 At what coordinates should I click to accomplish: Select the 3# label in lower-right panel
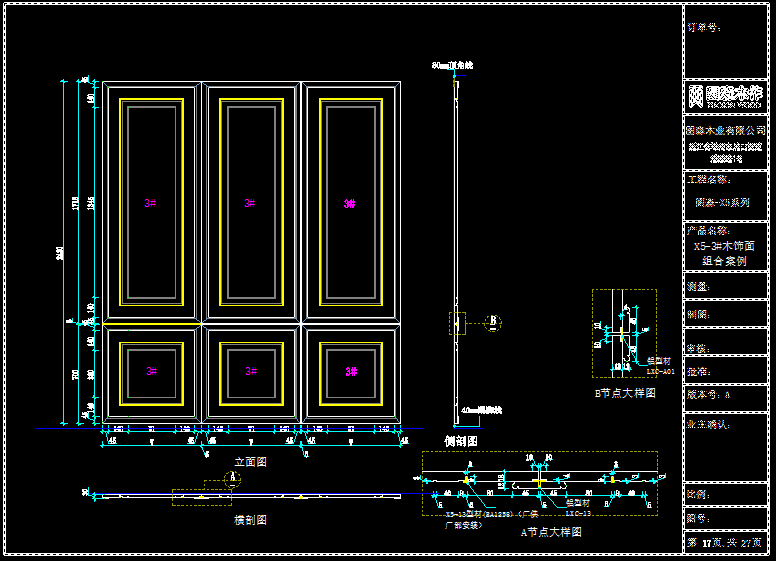click(x=350, y=371)
